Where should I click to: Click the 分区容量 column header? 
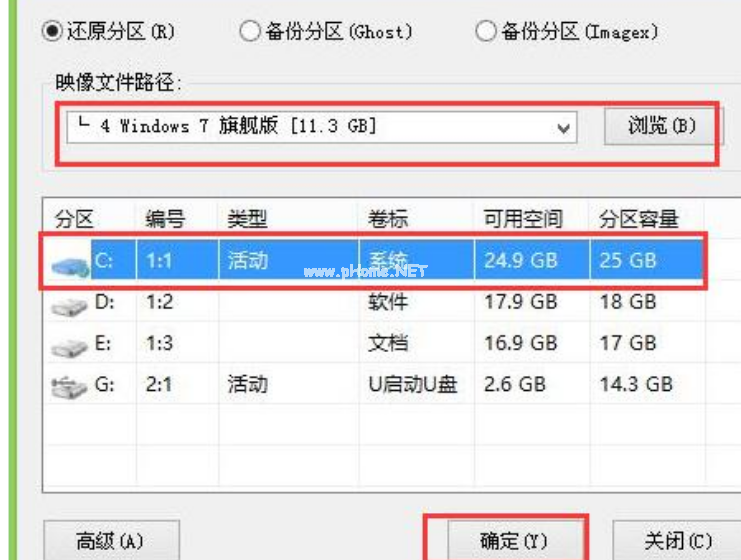[x=638, y=219]
